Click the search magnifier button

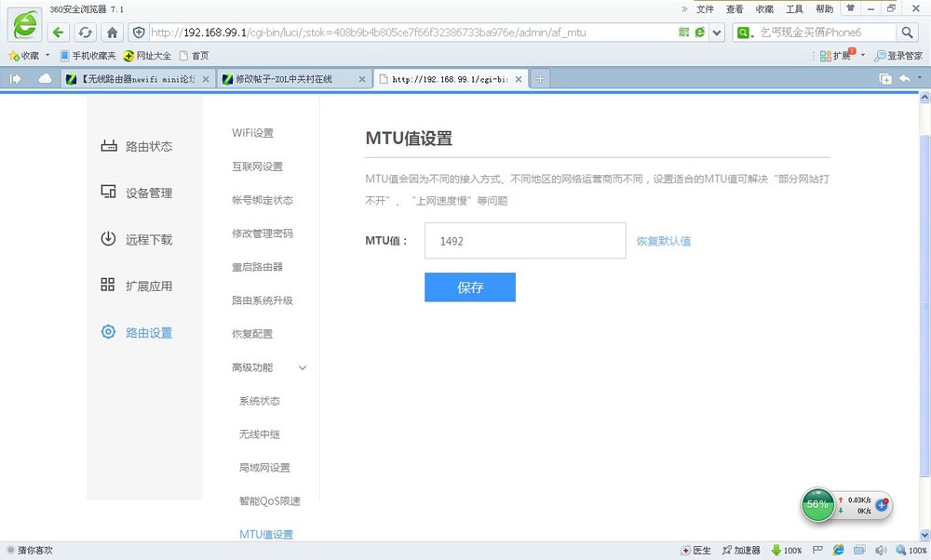click(907, 33)
